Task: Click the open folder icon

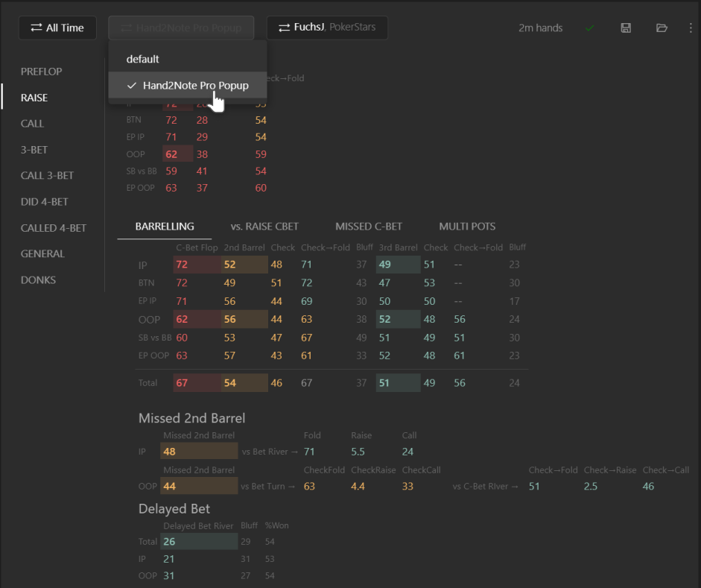Action: [x=662, y=28]
